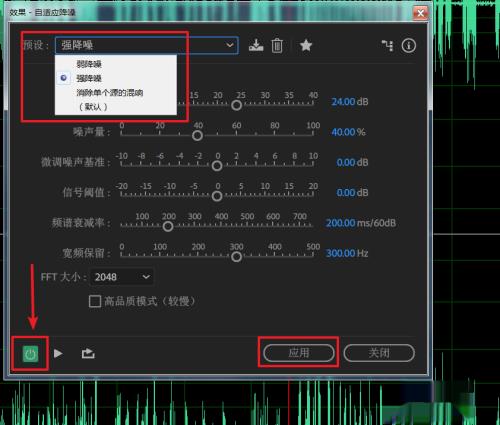Click the info circle icon
This screenshot has width=500, height=425.
409,46
